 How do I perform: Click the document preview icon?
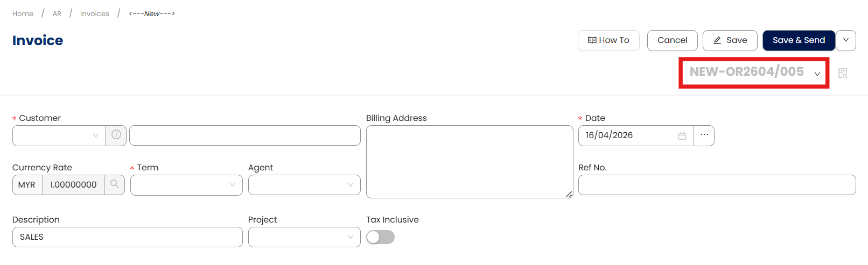coord(843,73)
